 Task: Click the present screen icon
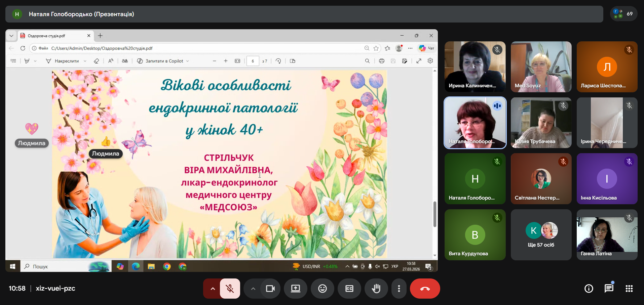click(295, 289)
